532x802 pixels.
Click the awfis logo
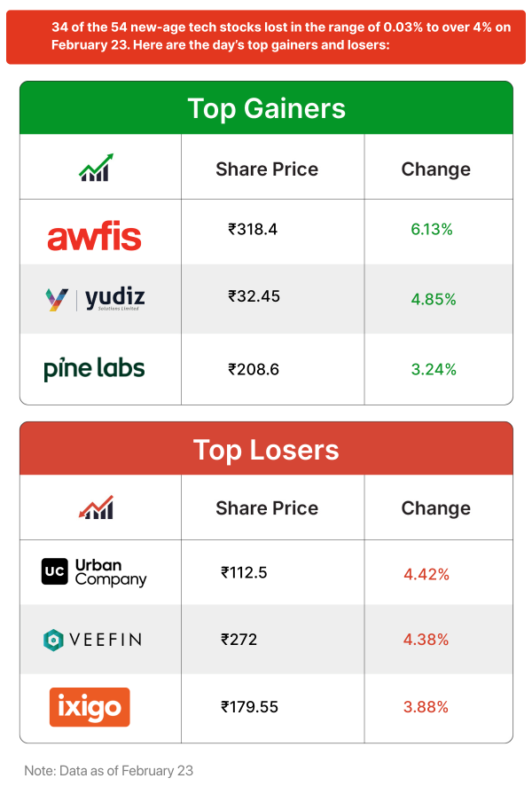point(94,236)
